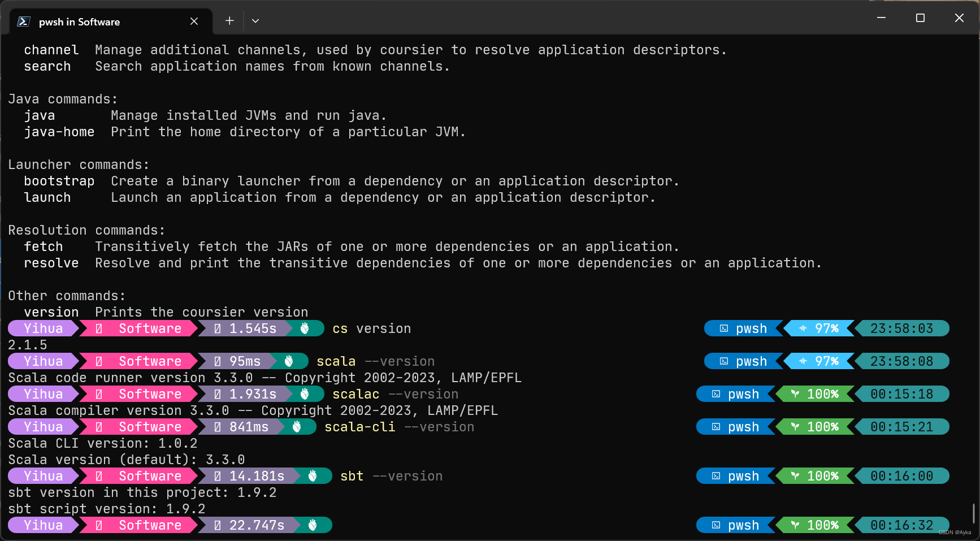
Task: Maximize the terminal window
Action: [x=920, y=18]
